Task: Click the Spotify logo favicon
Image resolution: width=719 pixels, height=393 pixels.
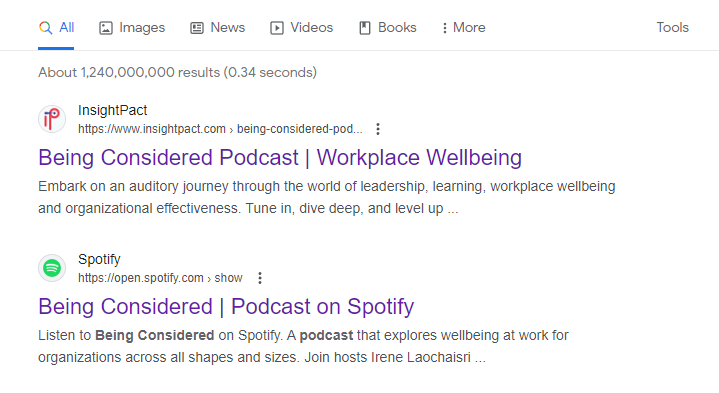Action: [52, 268]
